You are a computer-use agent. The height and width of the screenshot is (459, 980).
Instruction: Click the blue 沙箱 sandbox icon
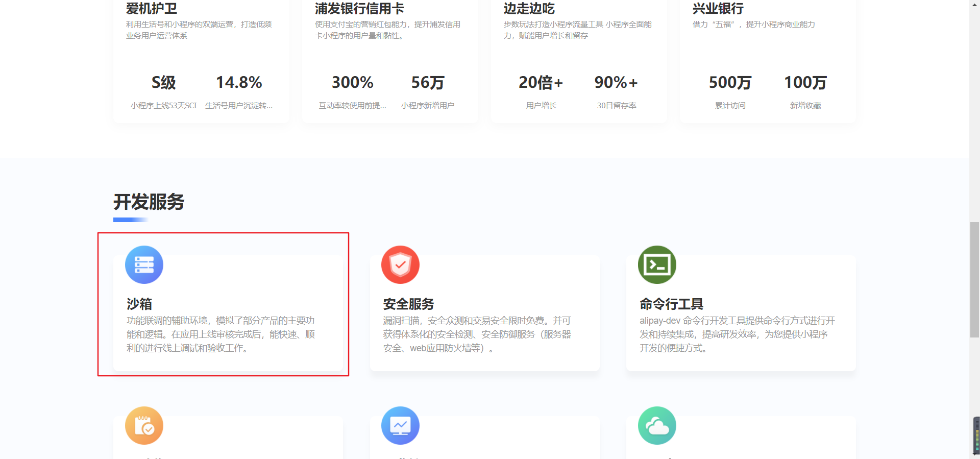point(144,264)
